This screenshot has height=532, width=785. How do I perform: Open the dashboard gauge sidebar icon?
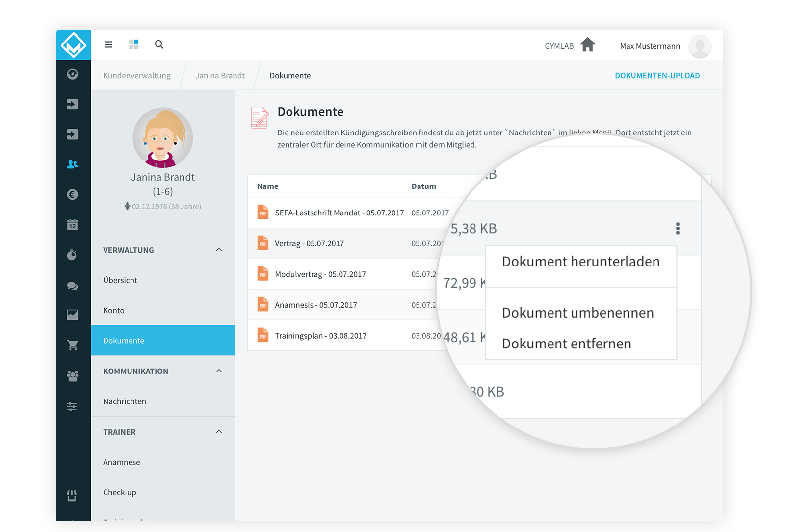tap(73, 74)
